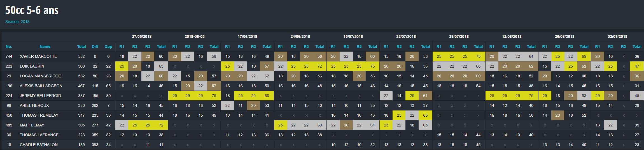Screen dimensions: 644x150
Task: Click rider MATT LEMAY
Action: (x=32, y=125)
